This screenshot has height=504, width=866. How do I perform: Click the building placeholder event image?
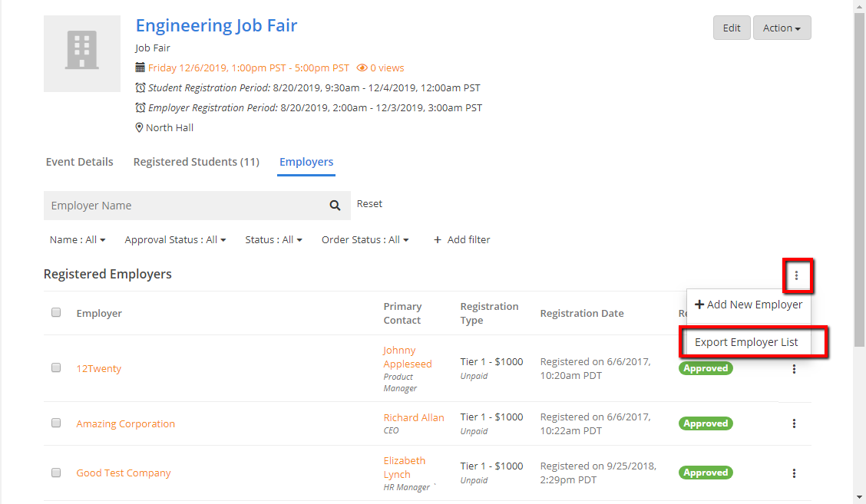coord(82,54)
